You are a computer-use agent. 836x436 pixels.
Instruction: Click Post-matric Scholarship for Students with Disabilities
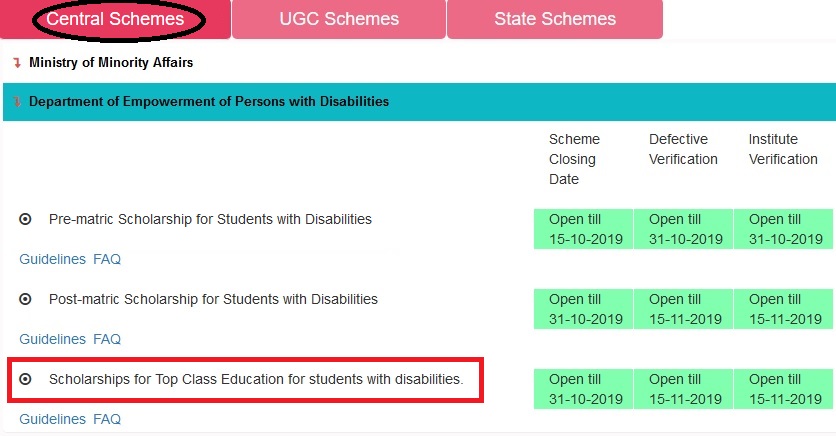click(x=213, y=299)
